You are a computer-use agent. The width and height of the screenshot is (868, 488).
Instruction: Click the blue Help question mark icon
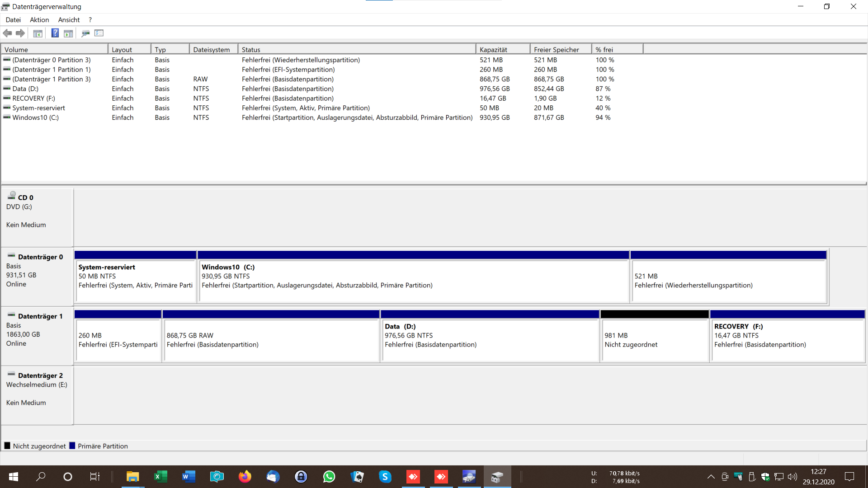55,33
